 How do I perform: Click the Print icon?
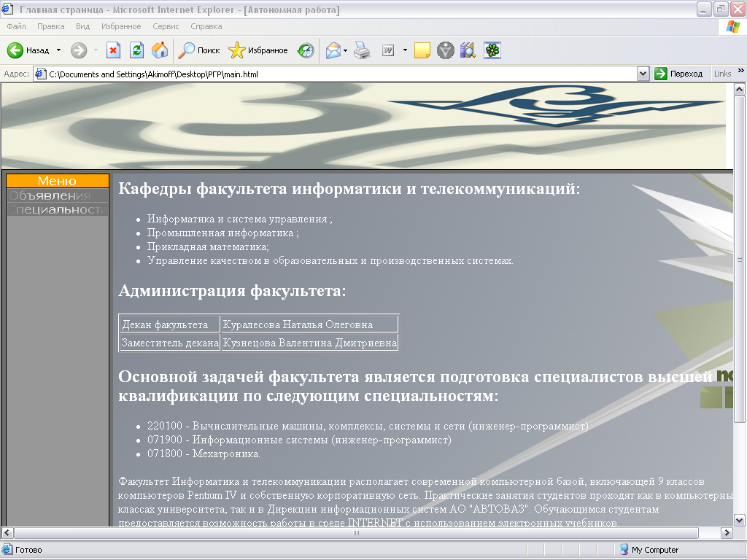click(362, 50)
